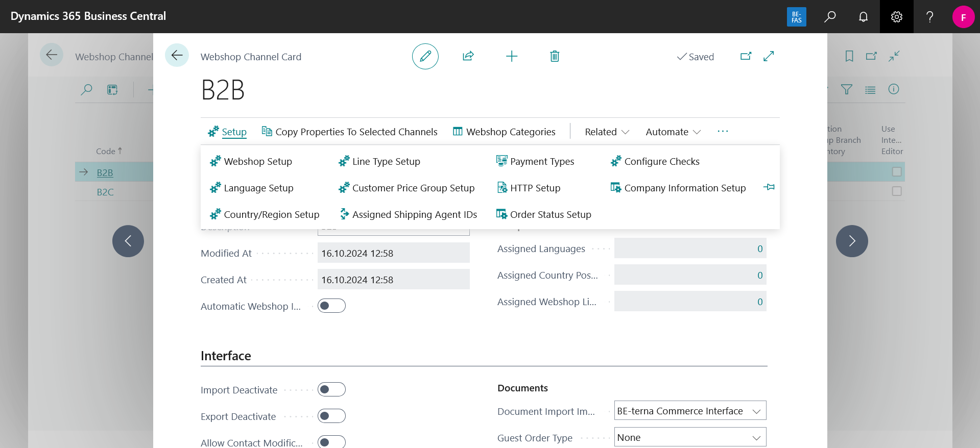Click Assigned Webshop Li... count value

coord(760,302)
